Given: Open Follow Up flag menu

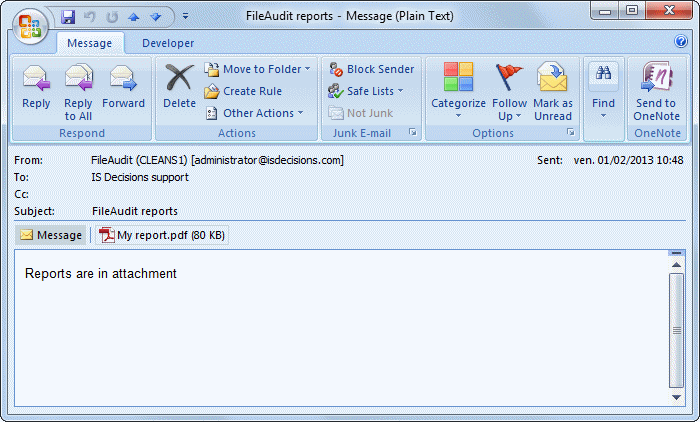Looking at the screenshot, I should tap(509, 93).
